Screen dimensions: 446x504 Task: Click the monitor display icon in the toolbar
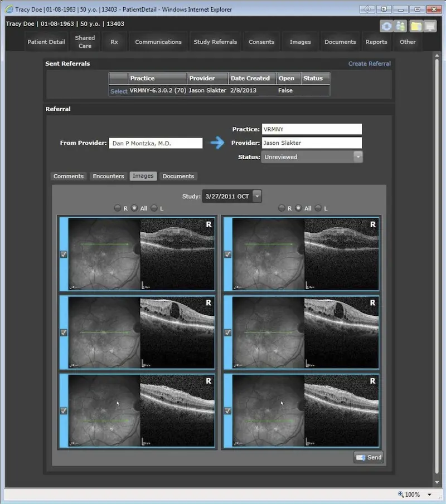[x=429, y=26]
